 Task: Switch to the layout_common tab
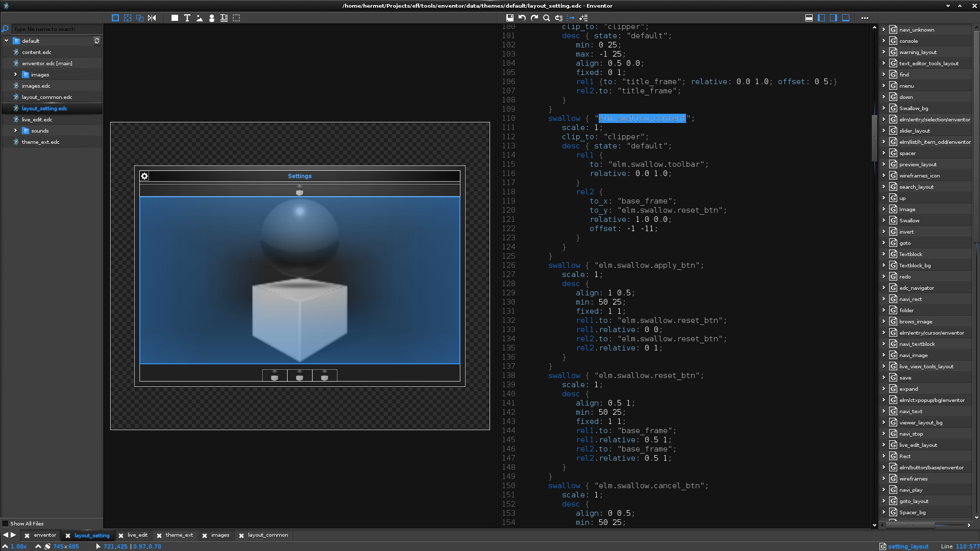268,535
